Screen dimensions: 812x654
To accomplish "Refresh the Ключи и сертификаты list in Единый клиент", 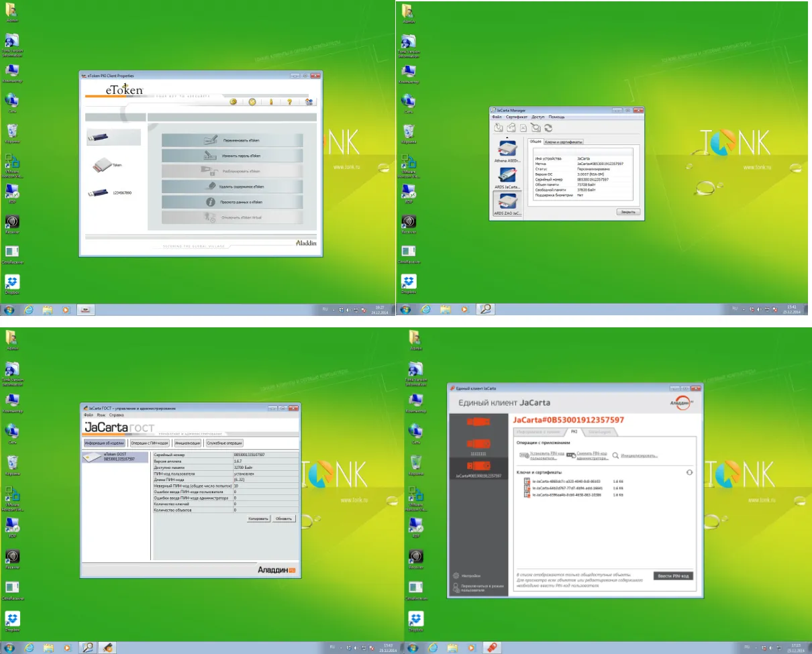I will pyautogui.click(x=689, y=473).
